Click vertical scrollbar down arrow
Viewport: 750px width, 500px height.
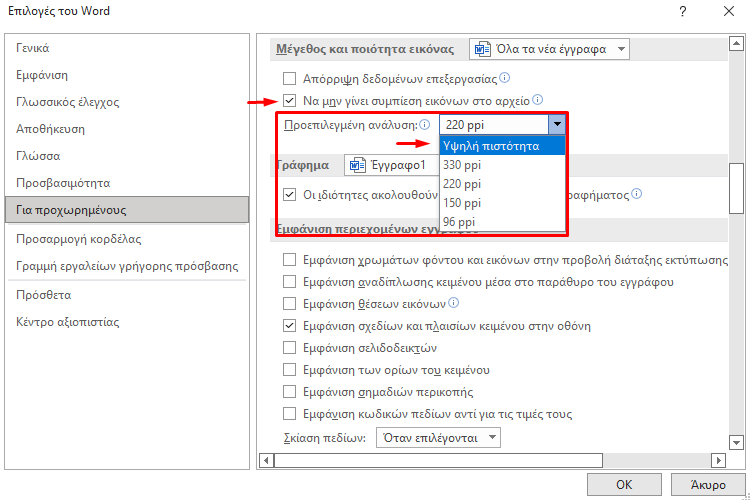tap(736, 443)
